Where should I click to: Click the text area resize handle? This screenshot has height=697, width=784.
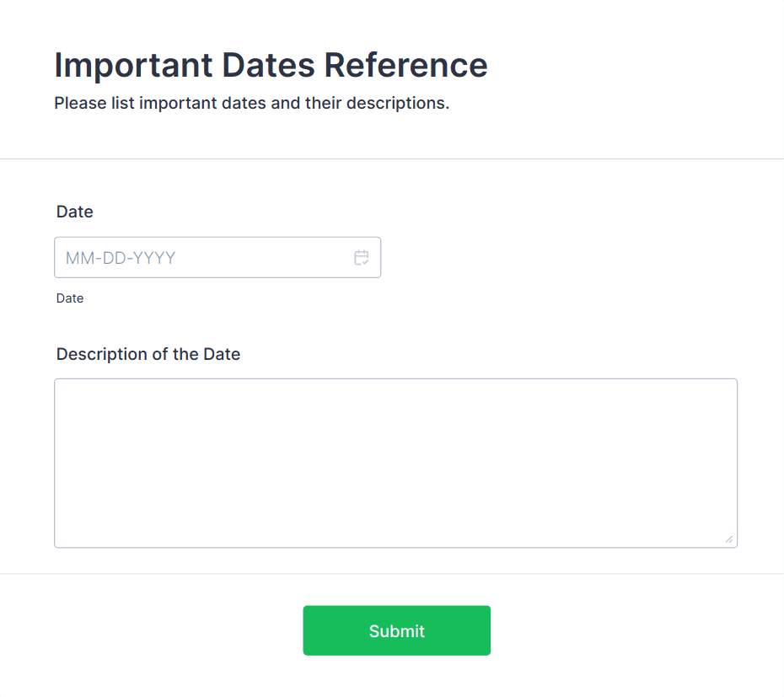pyautogui.click(x=728, y=539)
